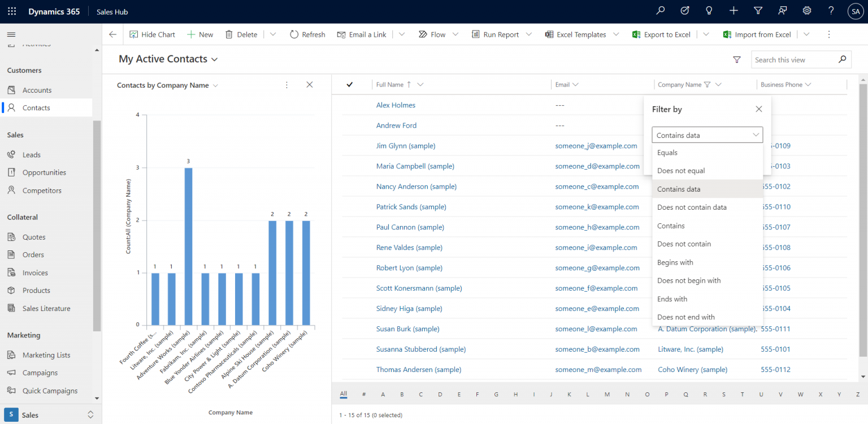Open the Alex Holmes contact
This screenshot has height=424, width=868.
(x=396, y=105)
